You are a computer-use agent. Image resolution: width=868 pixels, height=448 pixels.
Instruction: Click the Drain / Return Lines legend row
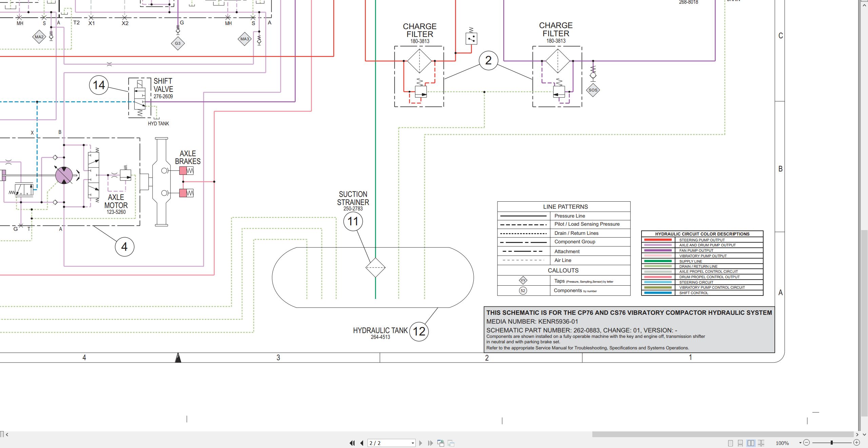[564, 233]
